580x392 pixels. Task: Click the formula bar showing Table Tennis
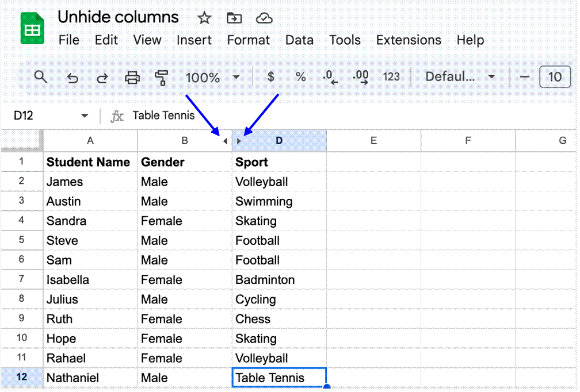pyautogui.click(x=164, y=115)
